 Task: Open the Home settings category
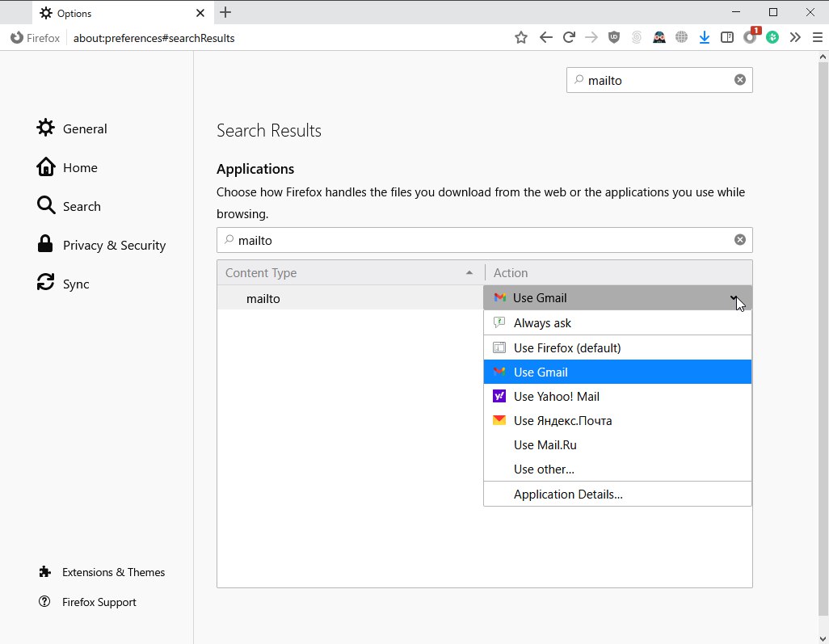(x=66, y=167)
